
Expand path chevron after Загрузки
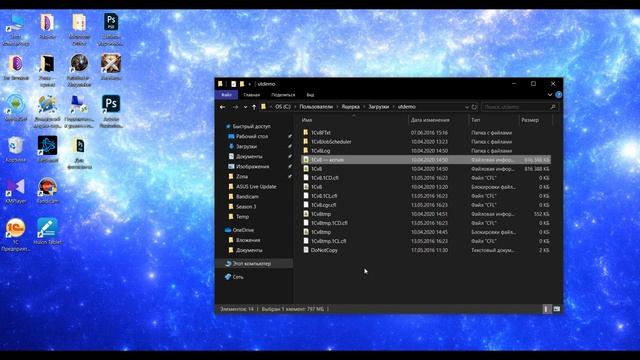click(394, 107)
